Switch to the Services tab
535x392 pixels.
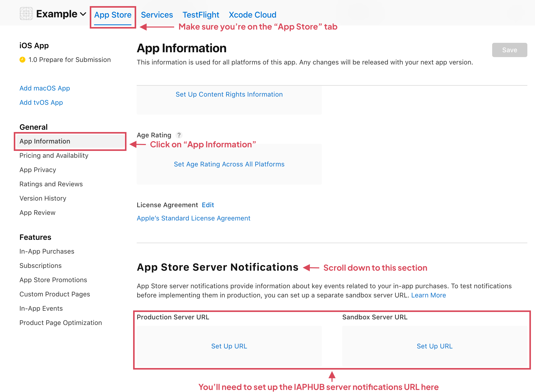(x=157, y=15)
